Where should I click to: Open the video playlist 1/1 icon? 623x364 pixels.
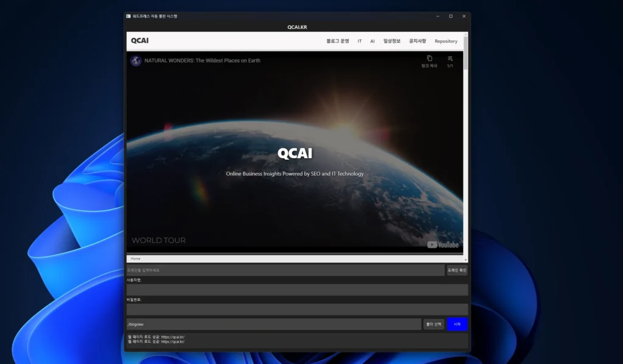(x=450, y=61)
